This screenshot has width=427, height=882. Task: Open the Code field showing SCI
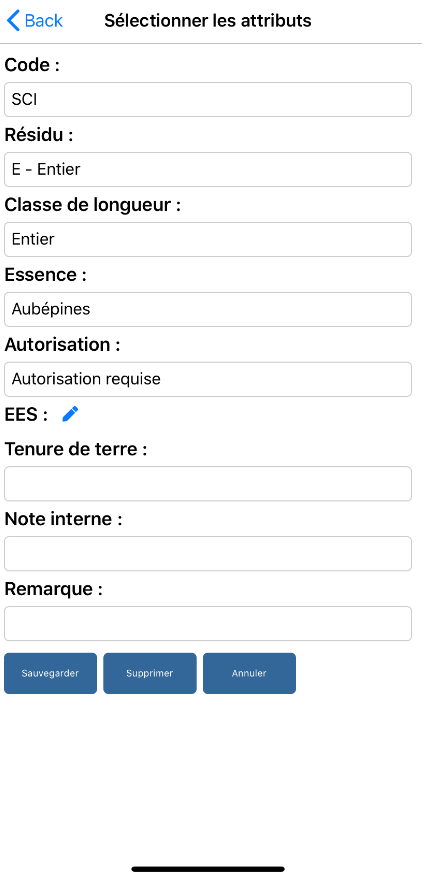tap(208, 100)
